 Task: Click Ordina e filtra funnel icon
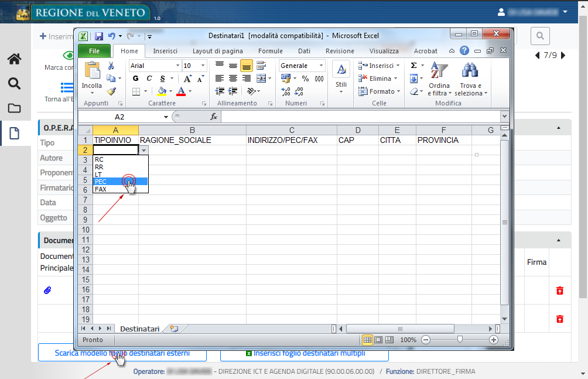click(439, 71)
